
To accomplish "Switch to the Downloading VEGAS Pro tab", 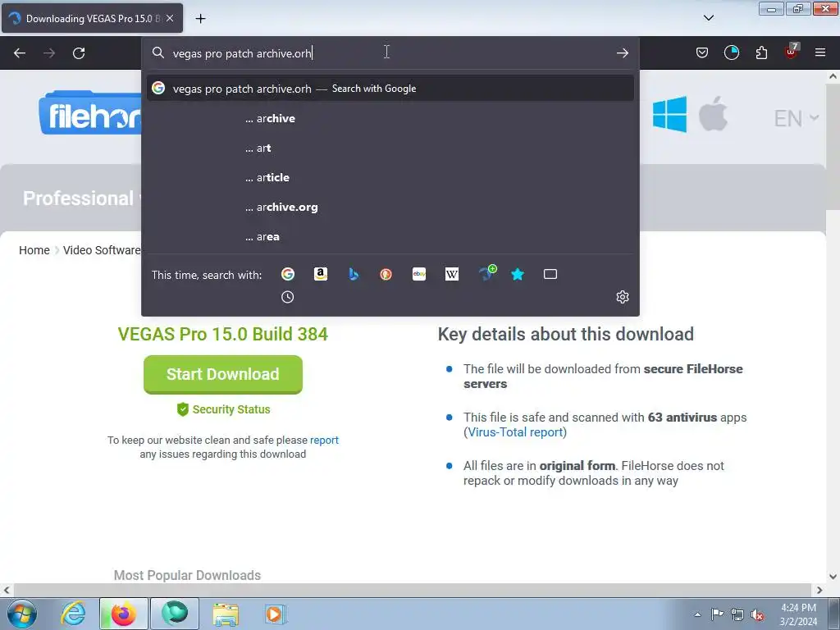I will click(92, 18).
